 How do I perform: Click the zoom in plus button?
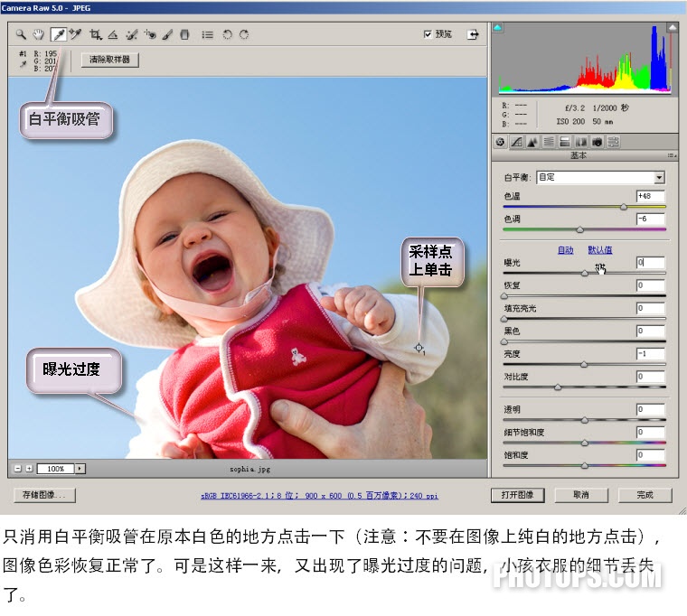[29, 469]
